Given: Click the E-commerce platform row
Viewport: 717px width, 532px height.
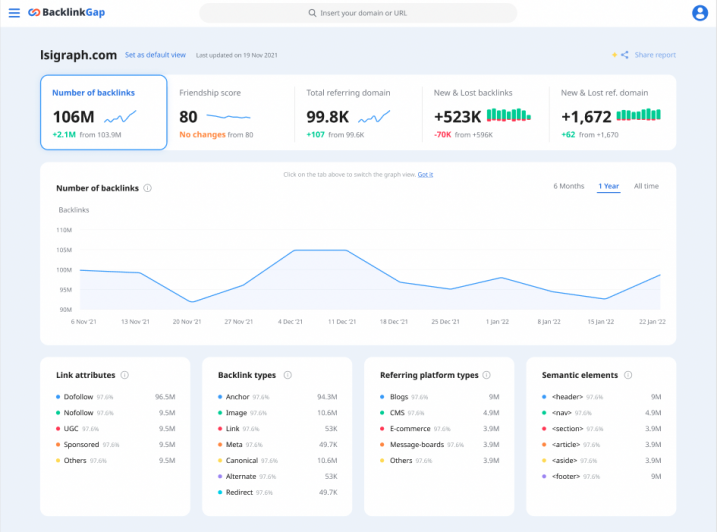Looking at the screenshot, I should [x=439, y=429].
